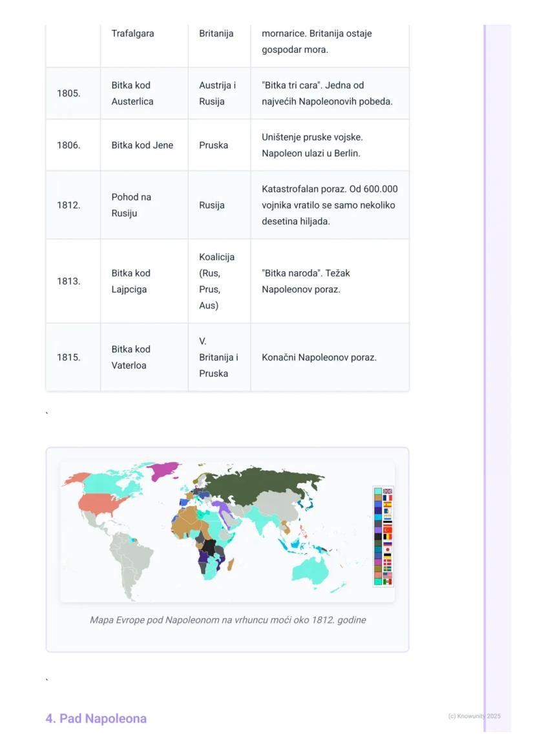Click the Danish flag in the legend
This screenshot has width=535, height=756.
388,562
